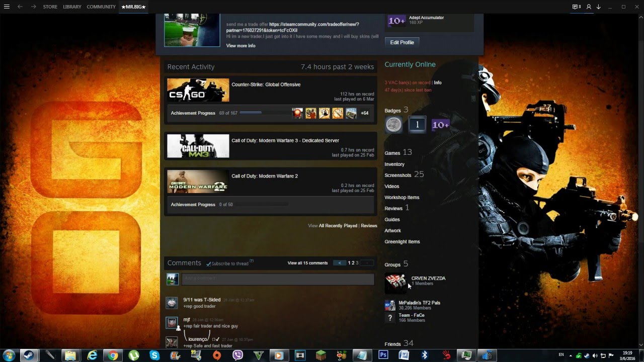Screen dimensions: 644x362
Task: Select the ★MR.BIG★ profile tab
Action: [x=133, y=7]
